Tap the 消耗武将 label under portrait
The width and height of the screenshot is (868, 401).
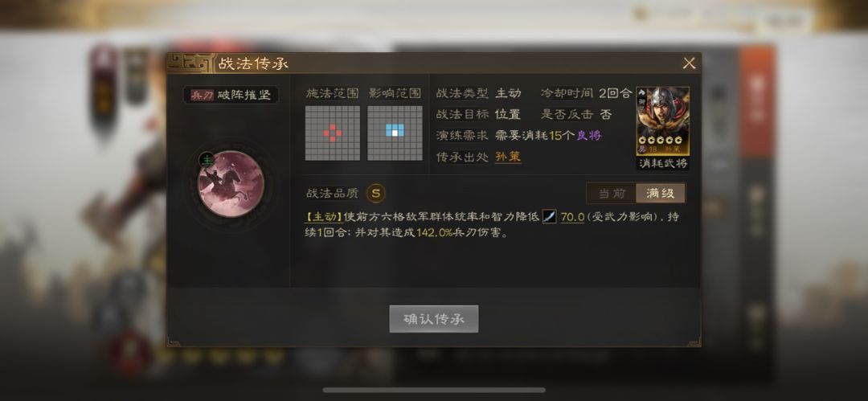click(x=662, y=163)
